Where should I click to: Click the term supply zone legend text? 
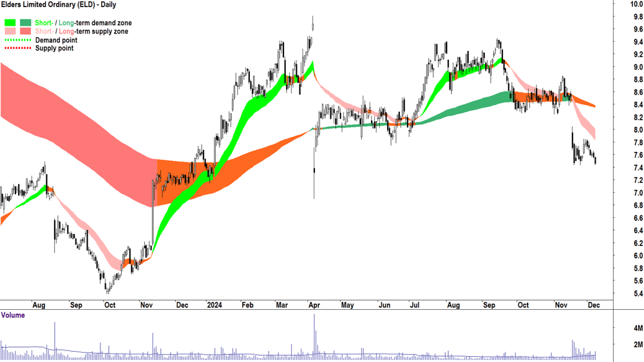[101, 31]
